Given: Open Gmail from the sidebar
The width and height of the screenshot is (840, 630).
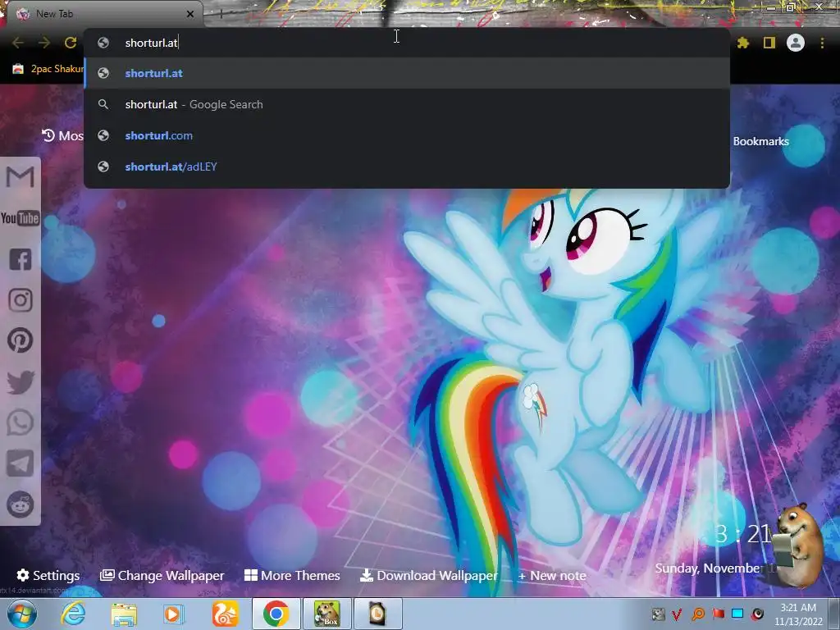Looking at the screenshot, I should coord(21,177).
